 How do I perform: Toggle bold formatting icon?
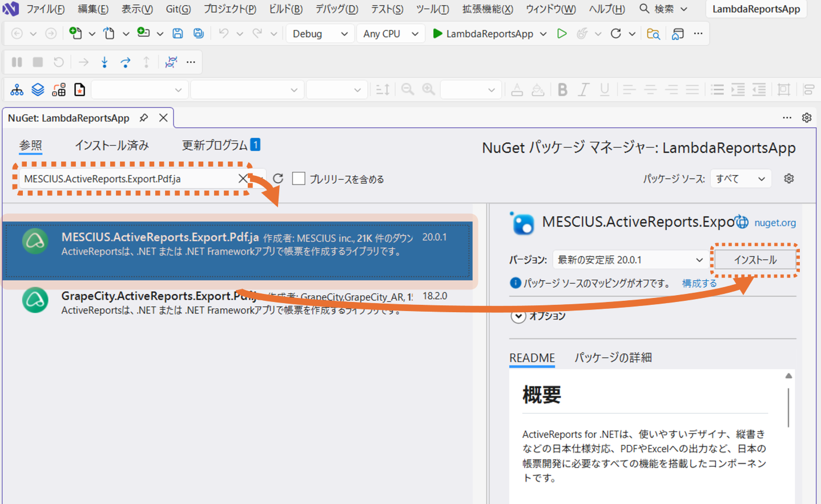click(562, 90)
